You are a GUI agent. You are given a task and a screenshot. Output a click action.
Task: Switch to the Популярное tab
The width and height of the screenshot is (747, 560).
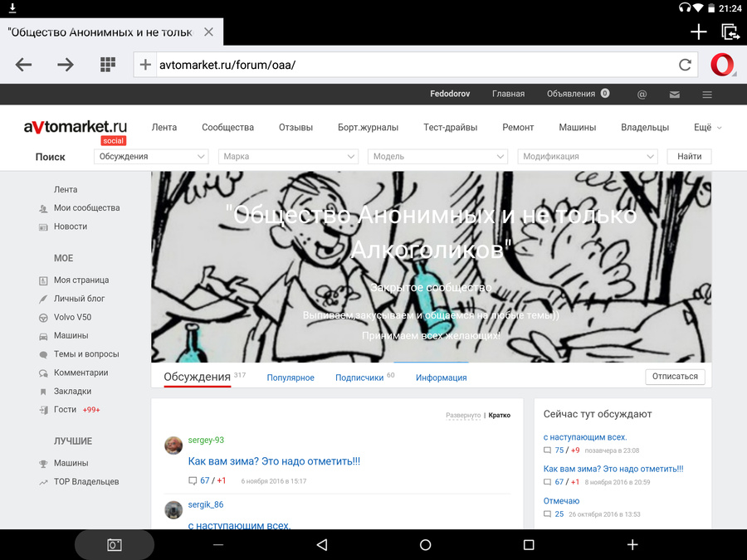click(x=290, y=377)
